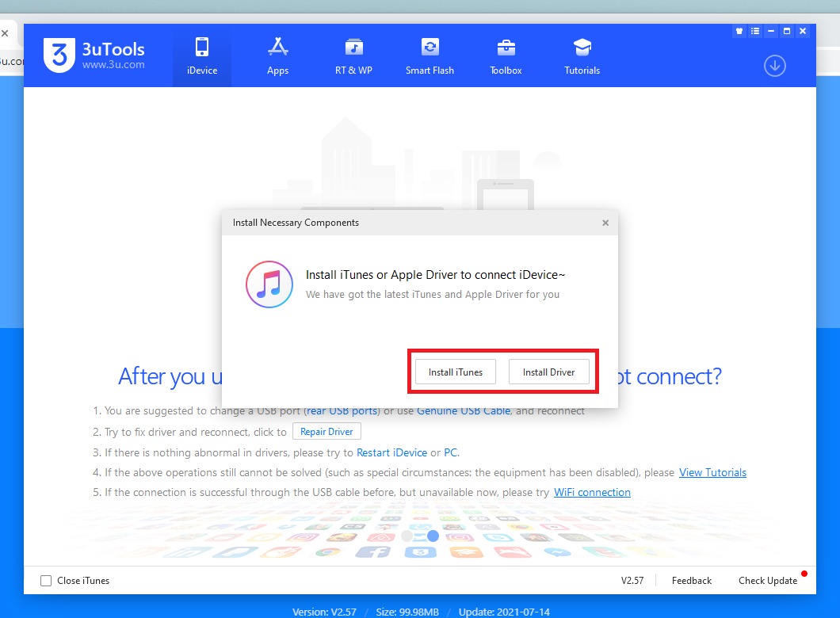840x618 pixels.
Task: Click the Genuine USB Cable link
Action: point(464,411)
